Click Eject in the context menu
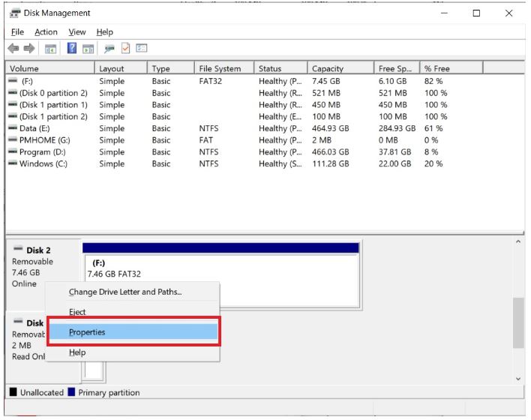The image size is (531, 420). 77,312
